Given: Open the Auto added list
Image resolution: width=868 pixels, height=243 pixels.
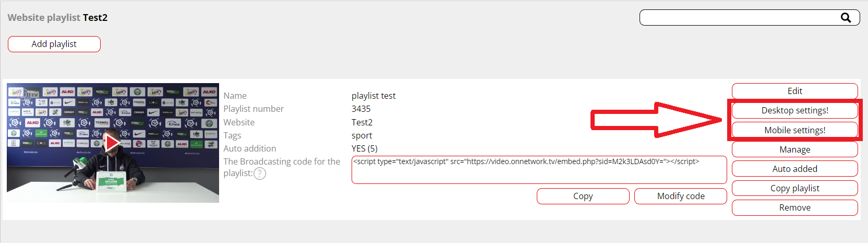Looking at the screenshot, I should click(x=794, y=169).
